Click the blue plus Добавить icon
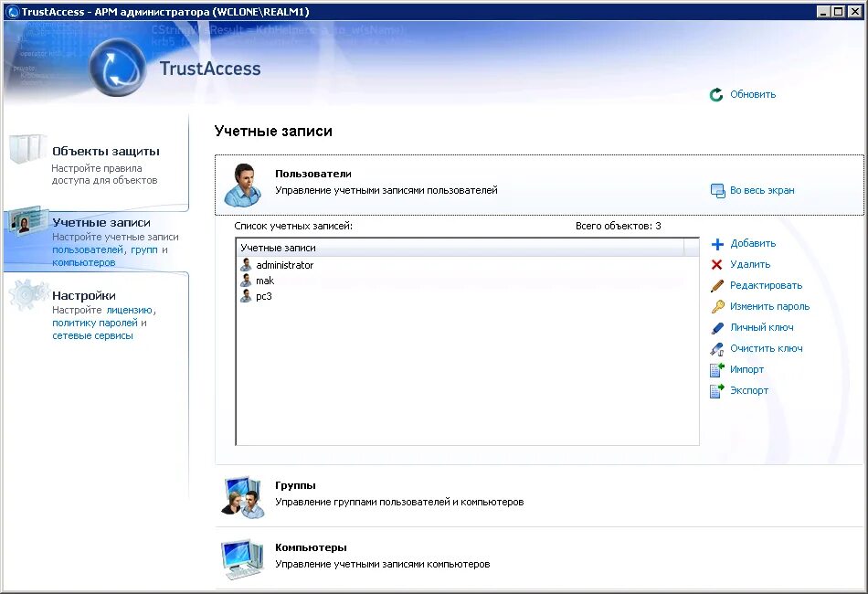Viewport: 868px width, 594px height. [717, 244]
